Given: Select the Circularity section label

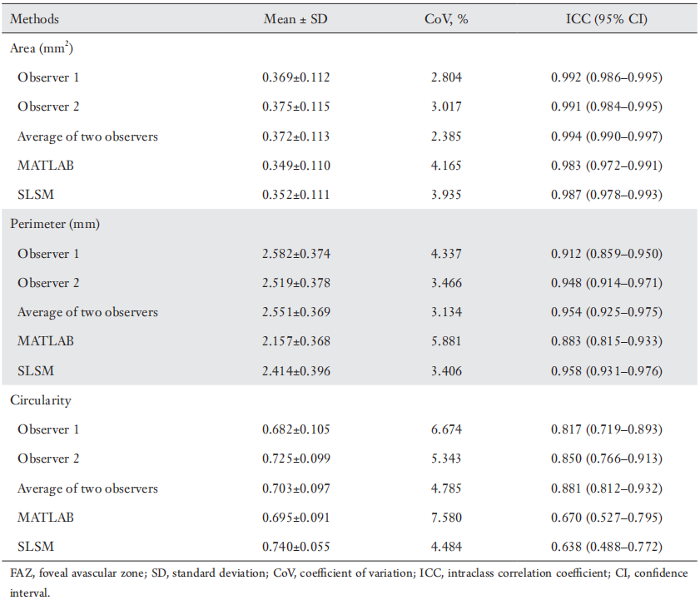Looking at the screenshot, I should (x=41, y=400).
